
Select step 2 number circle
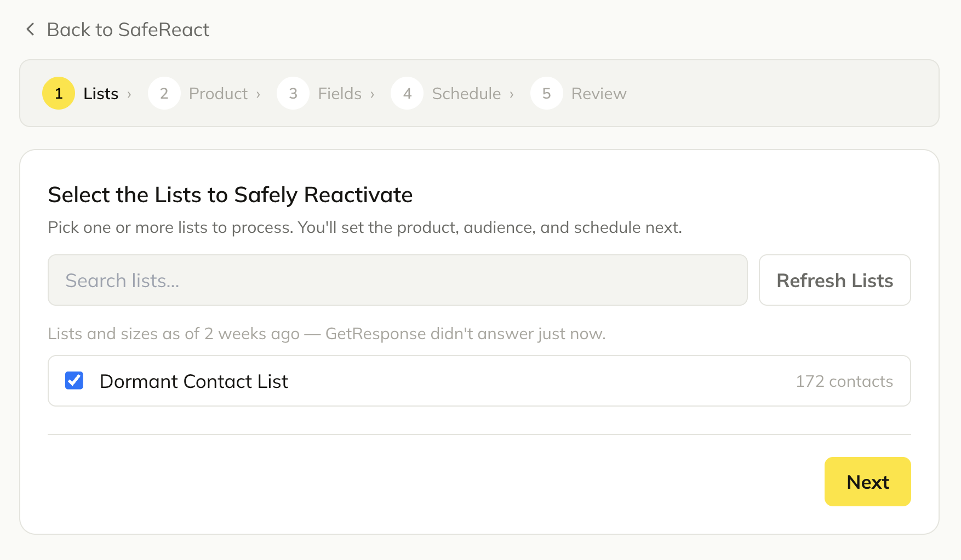tap(164, 93)
